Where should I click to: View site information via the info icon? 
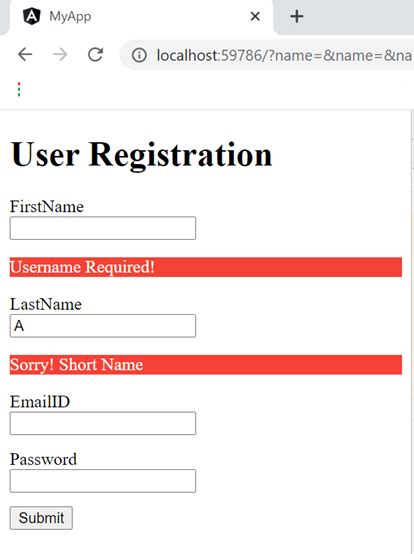pyautogui.click(x=139, y=55)
